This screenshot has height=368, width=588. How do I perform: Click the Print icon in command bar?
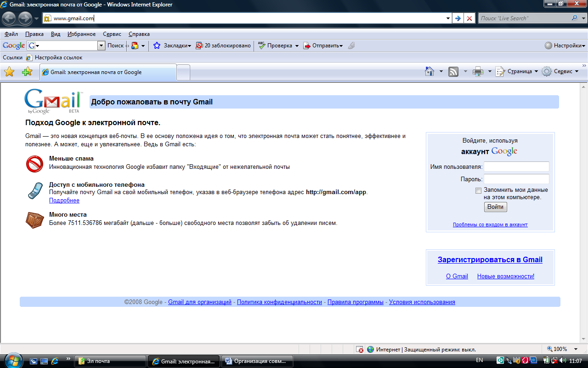tap(478, 72)
